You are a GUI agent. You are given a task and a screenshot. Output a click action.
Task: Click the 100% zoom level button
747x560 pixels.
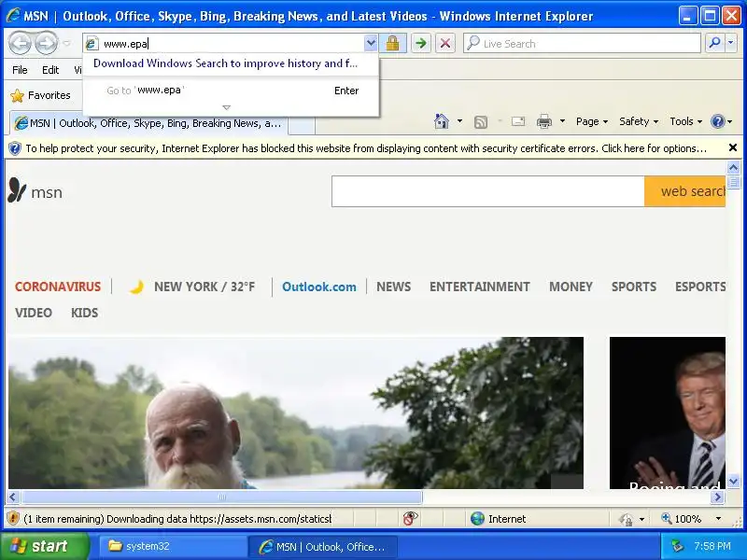(x=682, y=519)
